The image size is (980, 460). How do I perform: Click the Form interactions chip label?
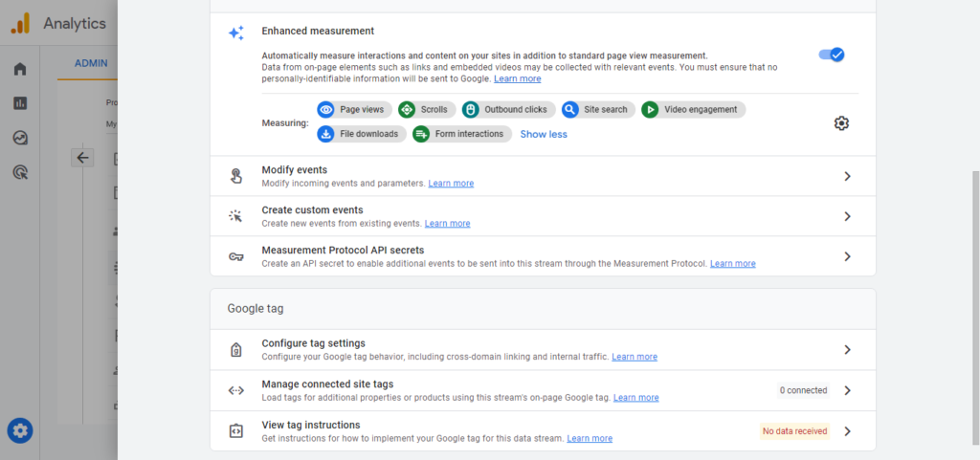pos(469,134)
